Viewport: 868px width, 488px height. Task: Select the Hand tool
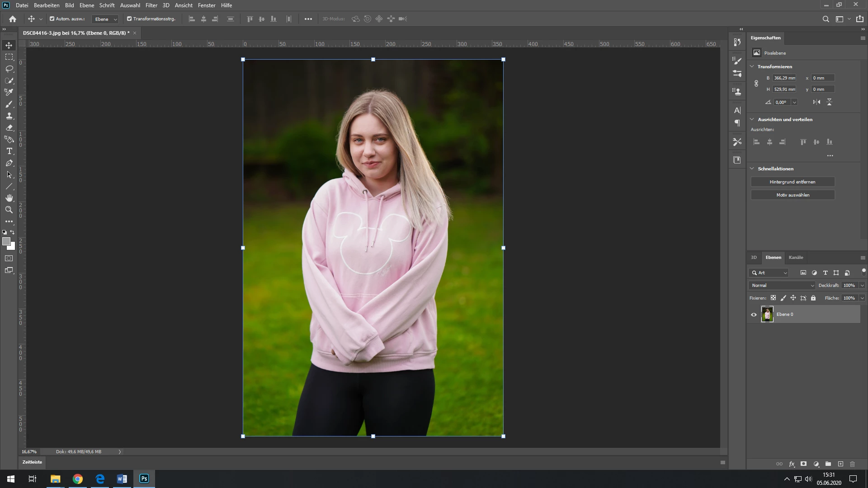pyautogui.click(x=9, y=198)
